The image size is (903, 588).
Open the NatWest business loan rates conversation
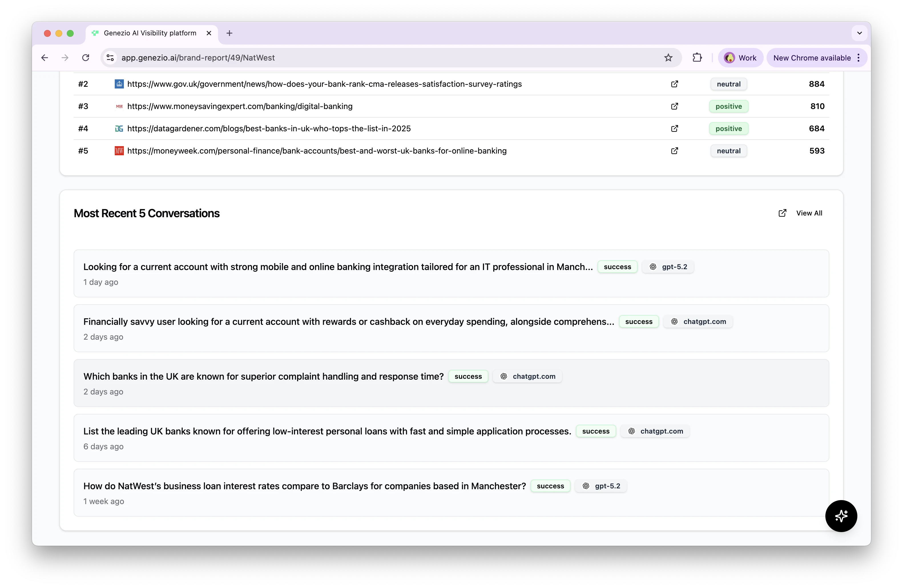304,486
